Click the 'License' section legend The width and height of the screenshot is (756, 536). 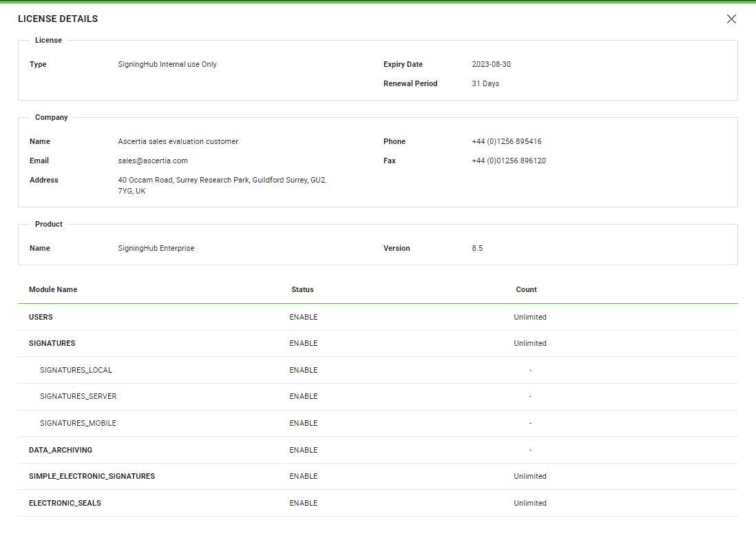click(x=48, y=40)
